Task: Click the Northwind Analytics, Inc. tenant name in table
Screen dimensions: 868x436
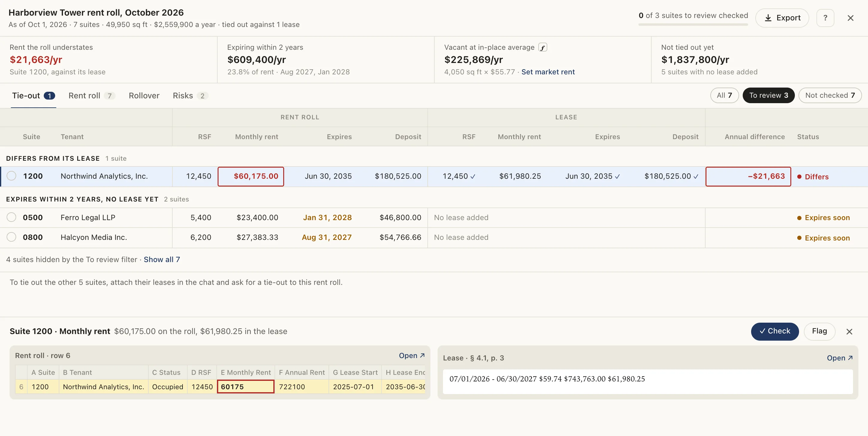Action: pos(104,176)
